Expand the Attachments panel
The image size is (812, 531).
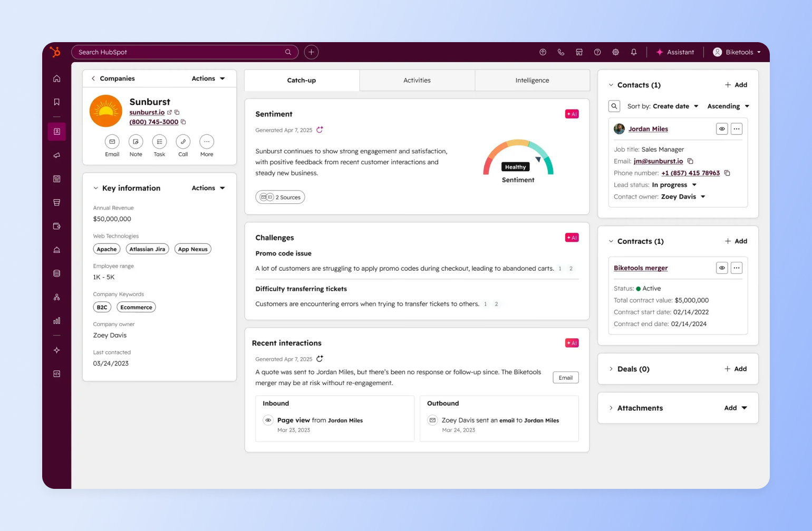(611, 408)
